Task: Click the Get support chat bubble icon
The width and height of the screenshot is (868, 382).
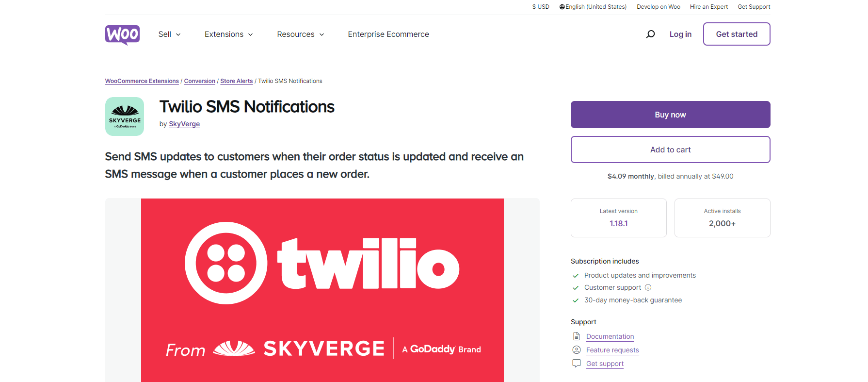Action: tap(576, 363)
